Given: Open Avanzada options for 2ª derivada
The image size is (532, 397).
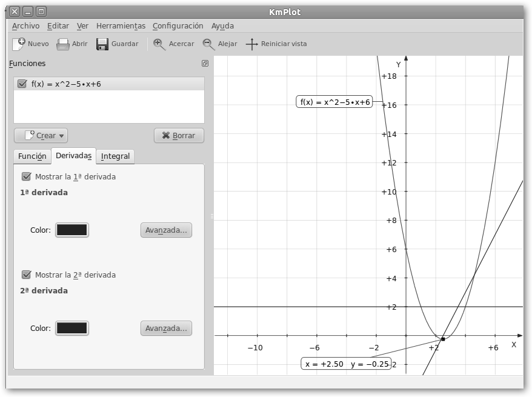Looking at the screenshot, I should coord(166,328).
